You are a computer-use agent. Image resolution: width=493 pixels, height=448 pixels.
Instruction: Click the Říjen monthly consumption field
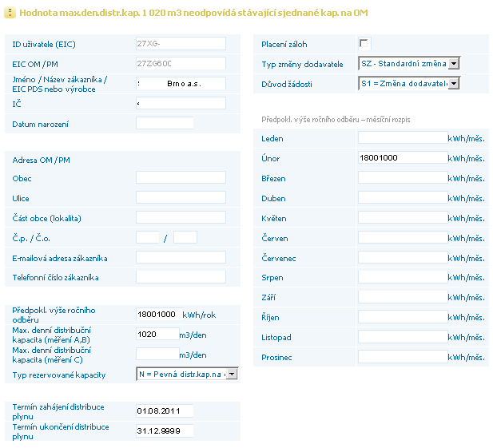tap(403, 317)
